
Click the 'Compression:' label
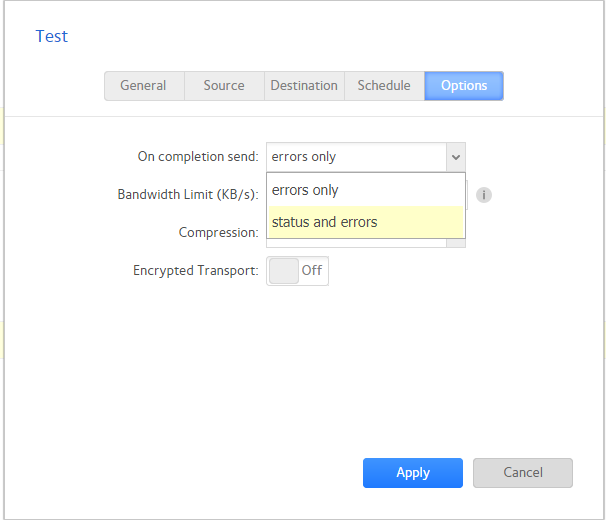pyautogui.click(x=218, y=233)
